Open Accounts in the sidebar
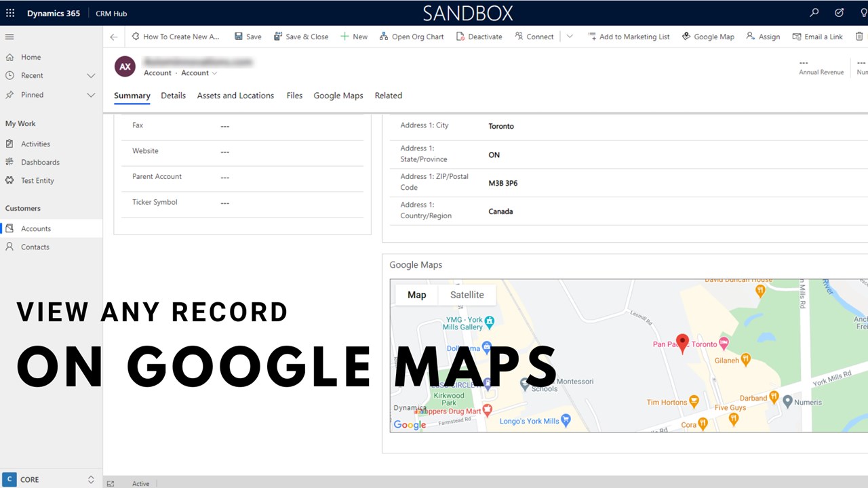This screenshot has width=868, height=488. point(51,228)
